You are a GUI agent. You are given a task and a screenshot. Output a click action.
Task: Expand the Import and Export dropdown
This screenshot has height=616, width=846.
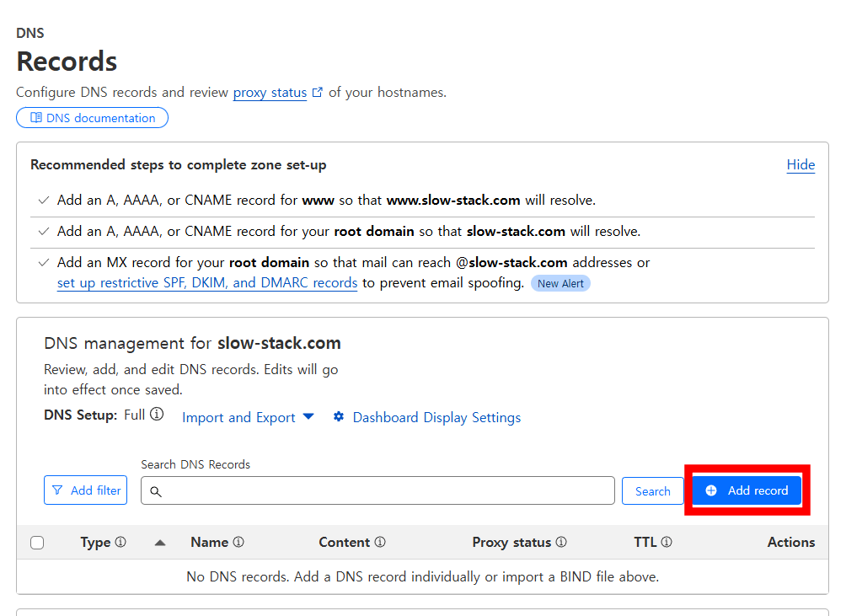248,417
